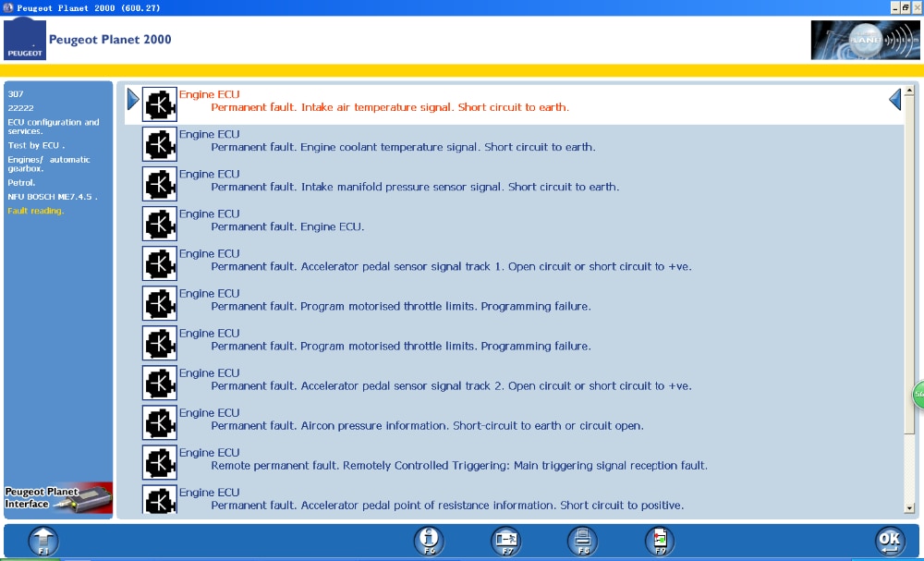This screenshot has height=561, width=924.
Task: Click the F1 back arrow button
Action: pos(43,541)
